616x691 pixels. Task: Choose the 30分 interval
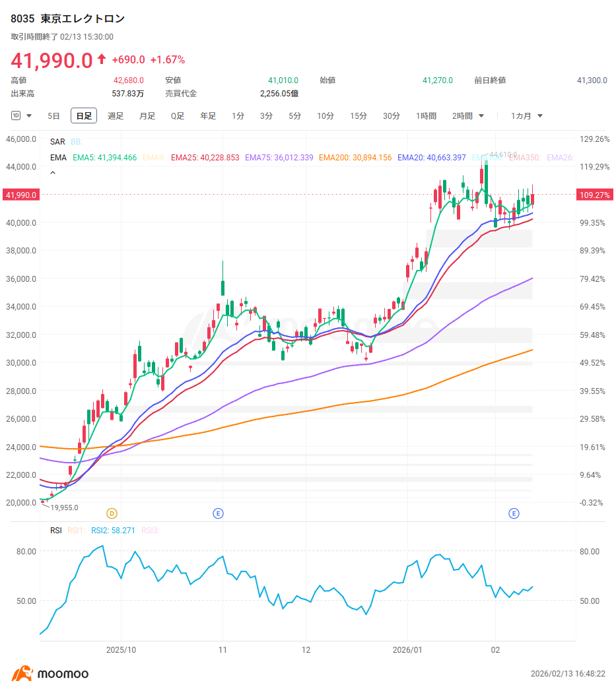[x=391, y=116]
